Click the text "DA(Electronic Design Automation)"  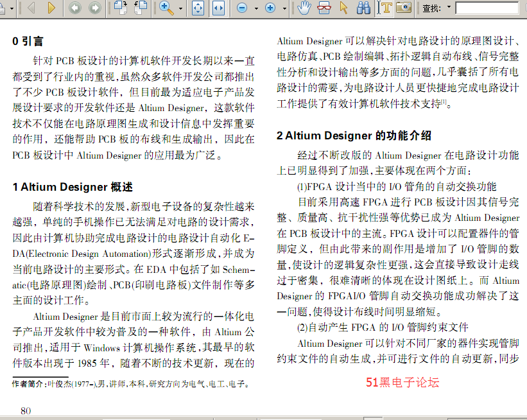pos(82,254)
